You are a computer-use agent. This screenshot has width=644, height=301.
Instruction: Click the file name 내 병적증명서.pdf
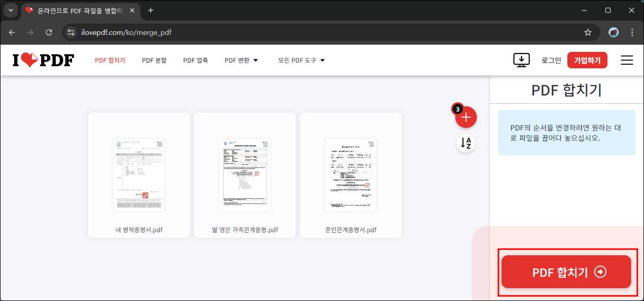(139, 230)
